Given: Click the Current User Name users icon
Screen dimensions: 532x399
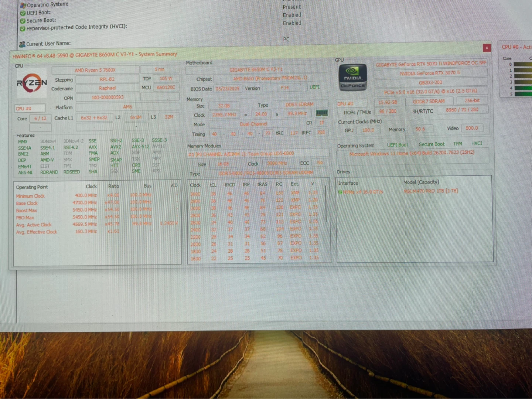Looking at the screenshot, I should click(x=22, y=44).
